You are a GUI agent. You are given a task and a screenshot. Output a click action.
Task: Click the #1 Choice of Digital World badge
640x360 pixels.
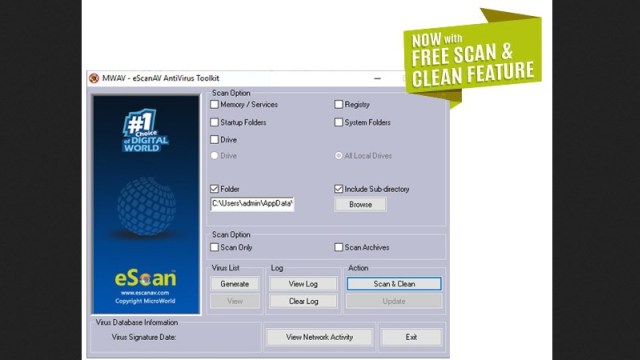145,130
